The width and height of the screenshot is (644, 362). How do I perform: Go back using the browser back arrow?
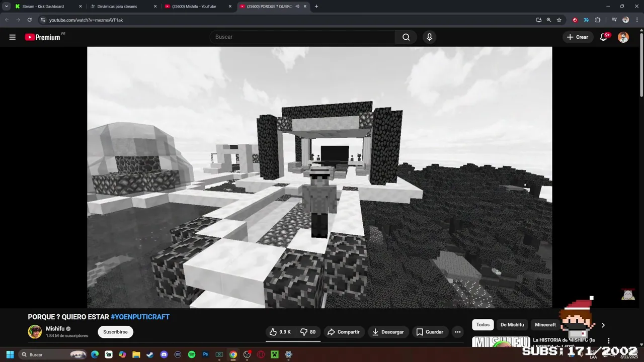(x=7, y=20)
